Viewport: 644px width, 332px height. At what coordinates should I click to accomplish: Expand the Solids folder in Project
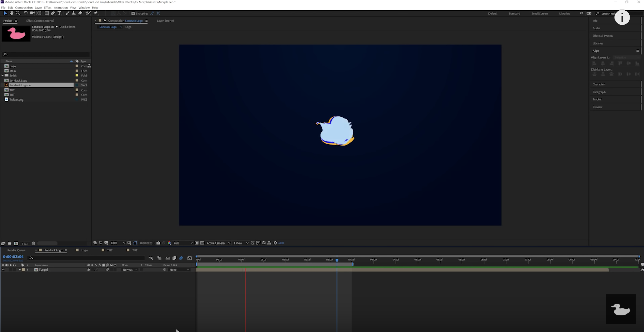pyautogui.click(x=3, y=75)
